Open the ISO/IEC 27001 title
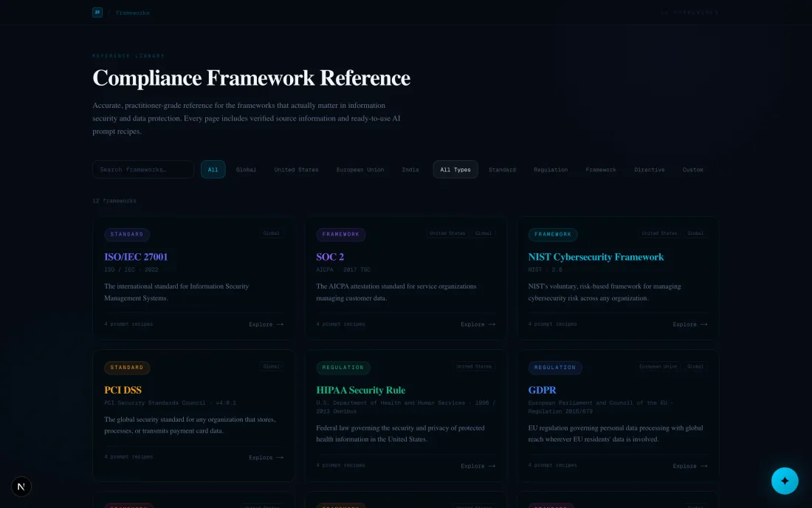This screenshot has width=812, height=508. [136, 257]
